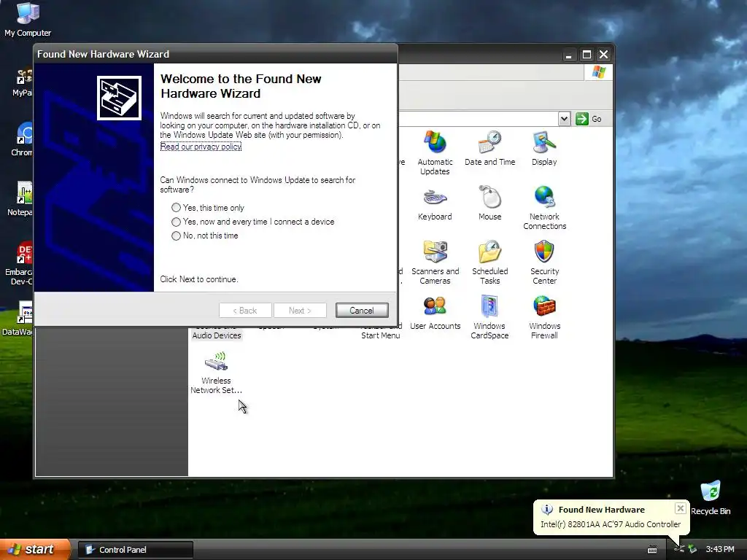
Task: Close the Found New Hardware balloon
Action: [x=681, y=508]
